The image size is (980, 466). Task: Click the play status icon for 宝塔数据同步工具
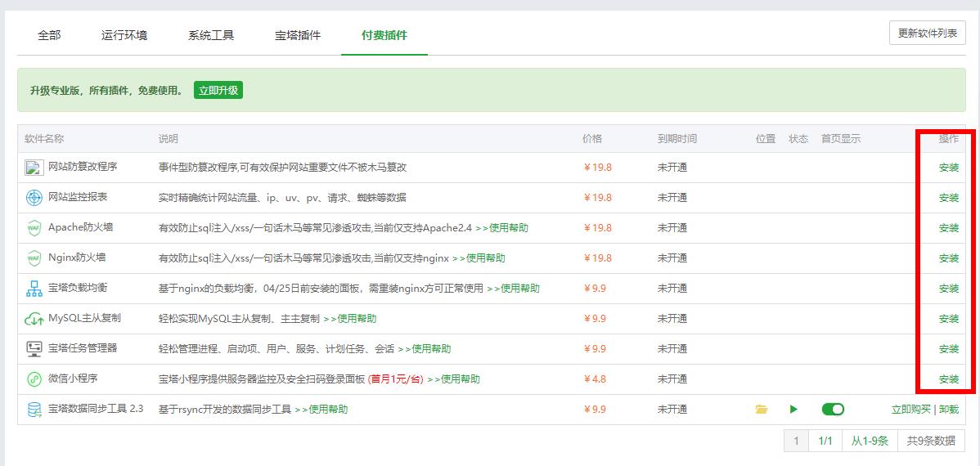[793, 409]
